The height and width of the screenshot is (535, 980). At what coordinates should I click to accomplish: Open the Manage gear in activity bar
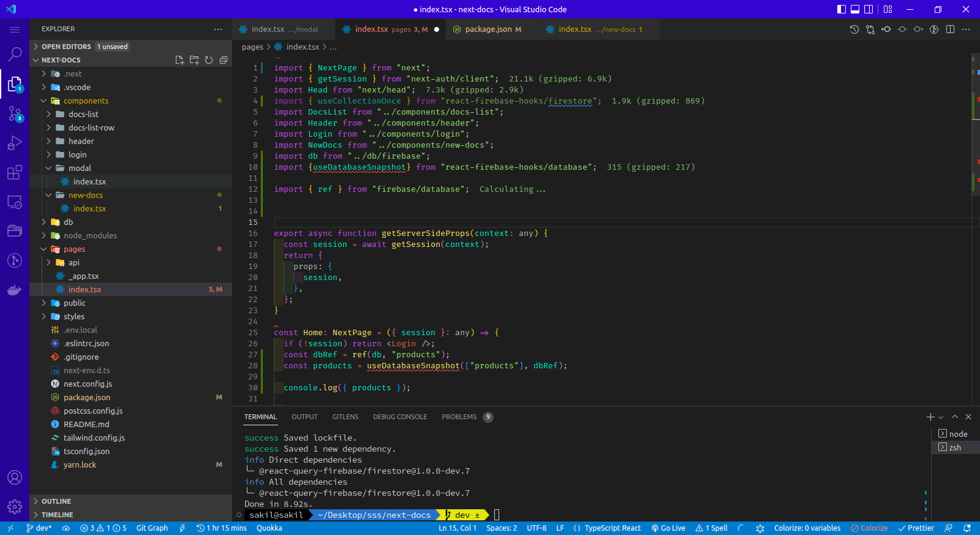point(15,507)
